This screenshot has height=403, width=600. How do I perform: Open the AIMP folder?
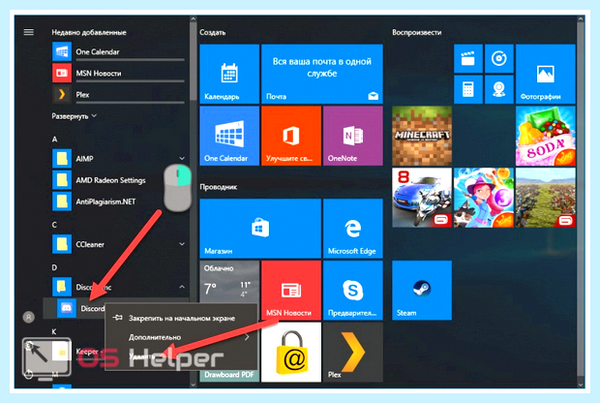click(119, 158)
